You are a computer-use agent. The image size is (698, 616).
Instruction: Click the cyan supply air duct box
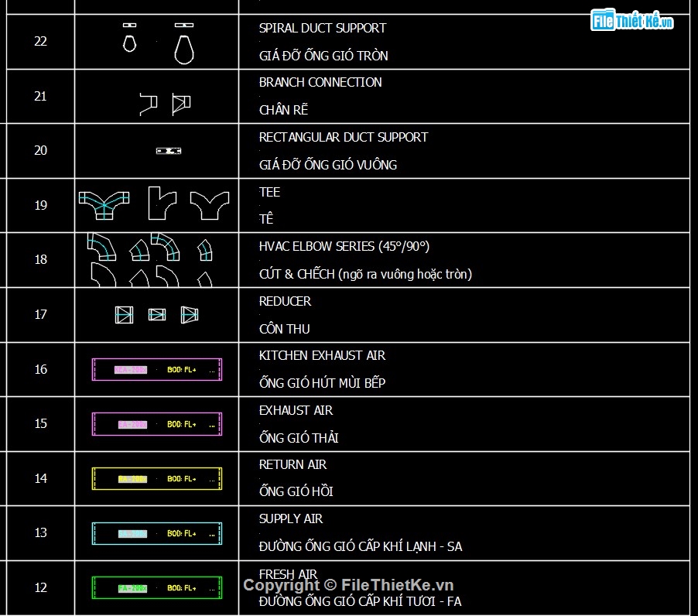coord(157,533)
